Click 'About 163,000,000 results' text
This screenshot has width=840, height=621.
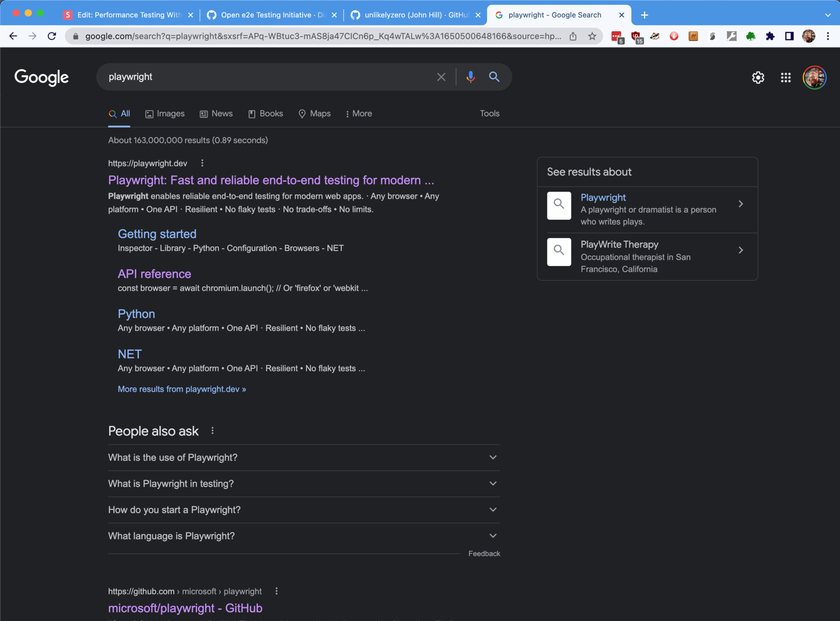(x=159, y=140)
